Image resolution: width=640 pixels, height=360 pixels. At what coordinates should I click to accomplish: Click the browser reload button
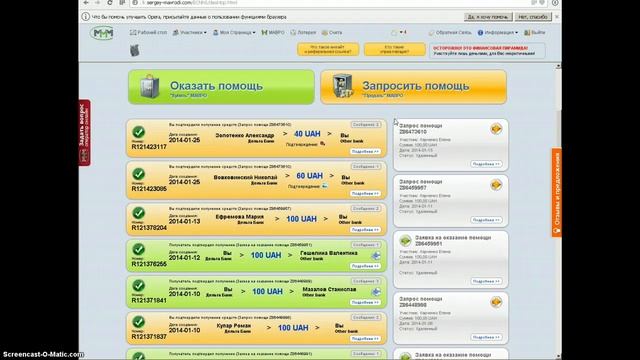coord(110,2)
